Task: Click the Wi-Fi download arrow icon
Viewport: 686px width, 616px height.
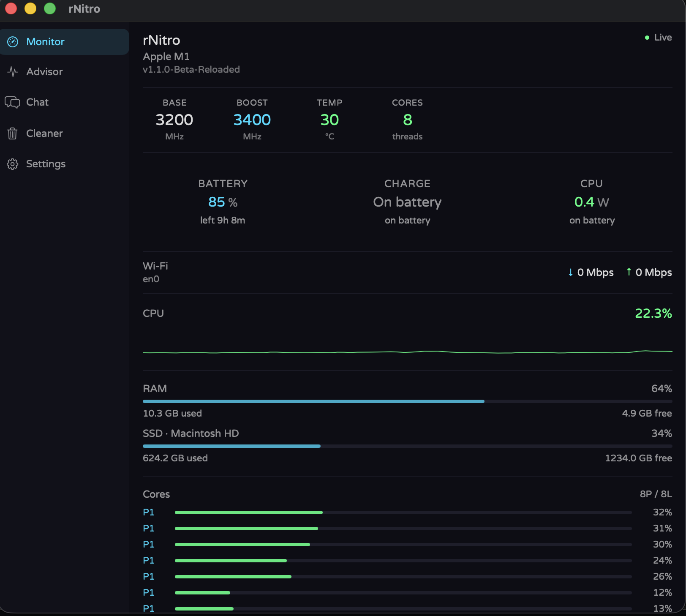Action: 571,273
